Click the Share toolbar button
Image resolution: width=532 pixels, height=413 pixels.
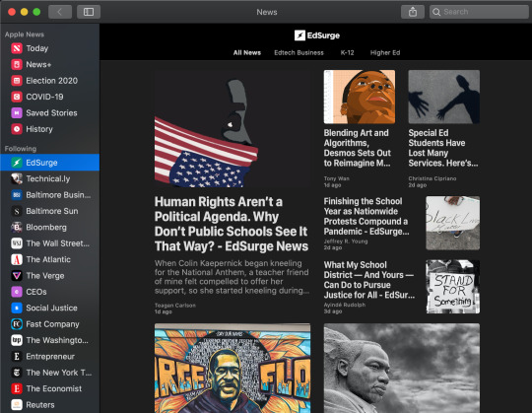tap(413, 12)
